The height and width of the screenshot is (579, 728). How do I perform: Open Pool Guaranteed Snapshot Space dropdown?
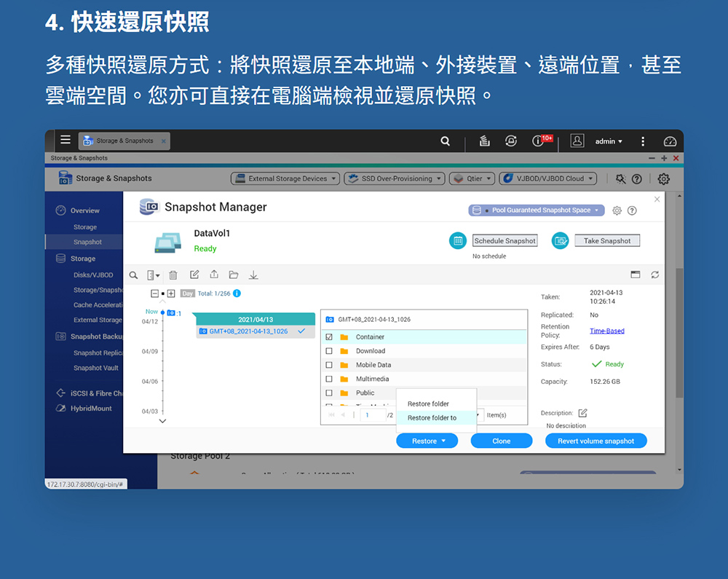[537, 210]
